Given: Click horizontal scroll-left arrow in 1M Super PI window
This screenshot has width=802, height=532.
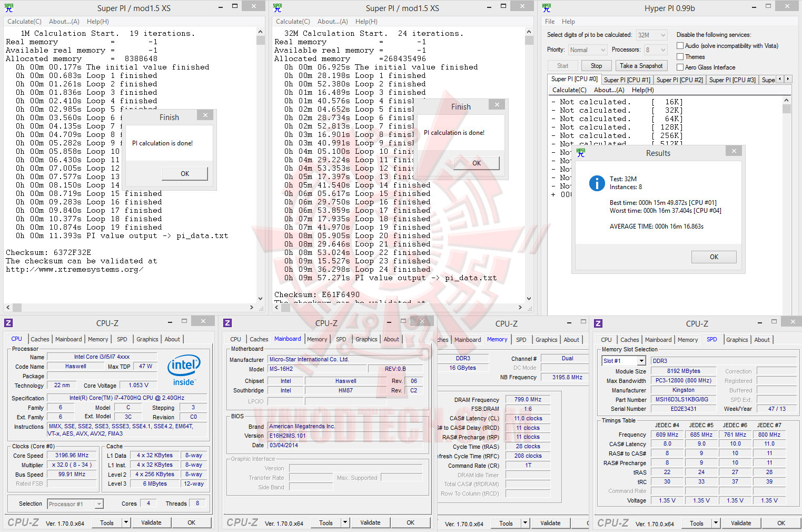Looking at the screenshot, I should tap(8, 307).
